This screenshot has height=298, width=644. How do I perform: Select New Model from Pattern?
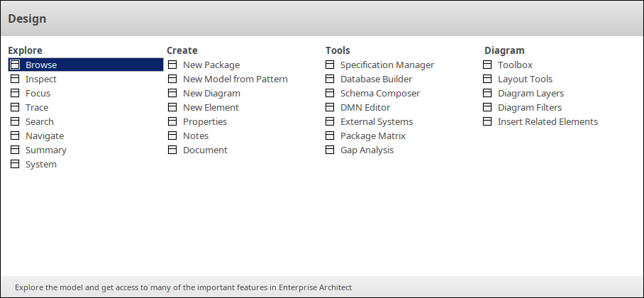click(235, 79)
